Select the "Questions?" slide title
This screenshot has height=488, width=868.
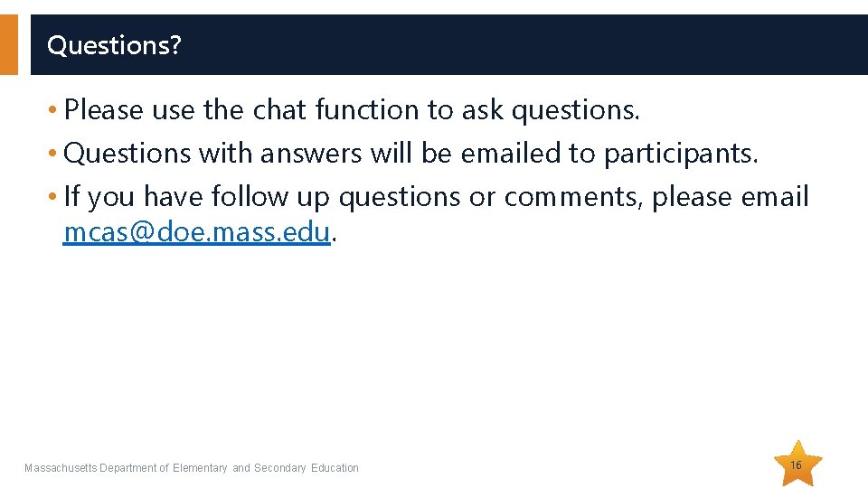(x=114, y=45)
